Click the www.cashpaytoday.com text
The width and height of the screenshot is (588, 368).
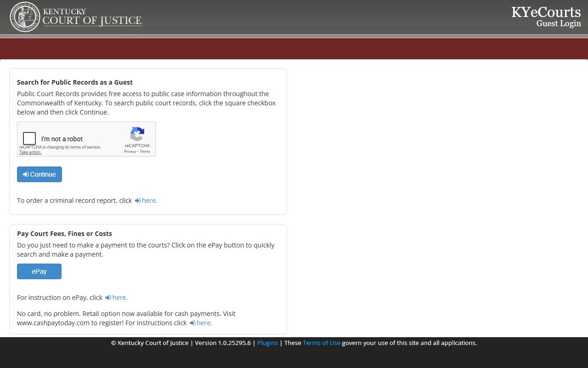(x=53, y=323)
